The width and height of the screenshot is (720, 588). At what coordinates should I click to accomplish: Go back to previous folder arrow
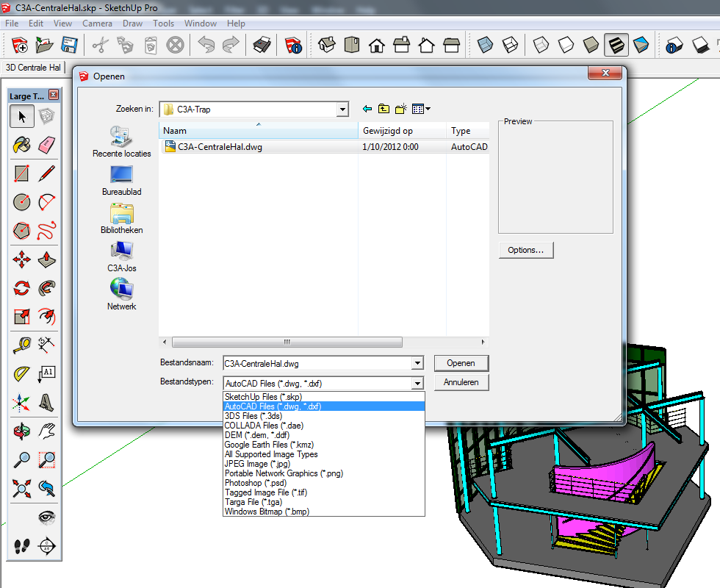(x=367, y=109)
